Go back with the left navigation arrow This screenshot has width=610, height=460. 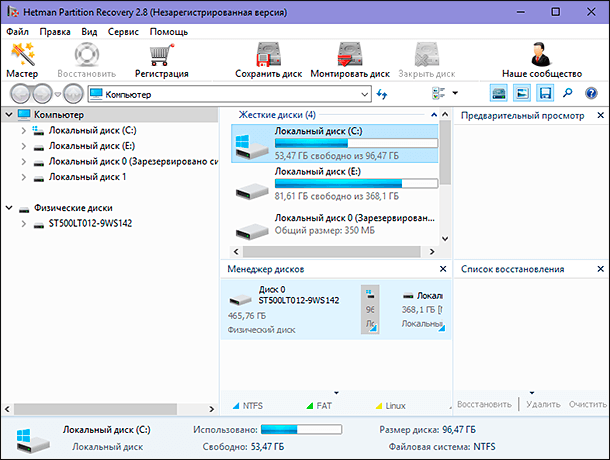(20, 94)
